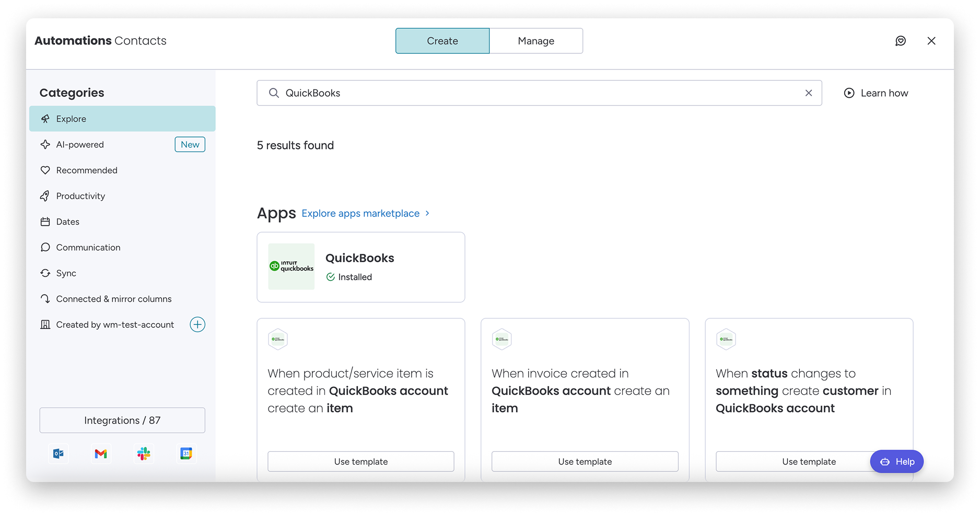Click the Productivity rocket icon

45,196
